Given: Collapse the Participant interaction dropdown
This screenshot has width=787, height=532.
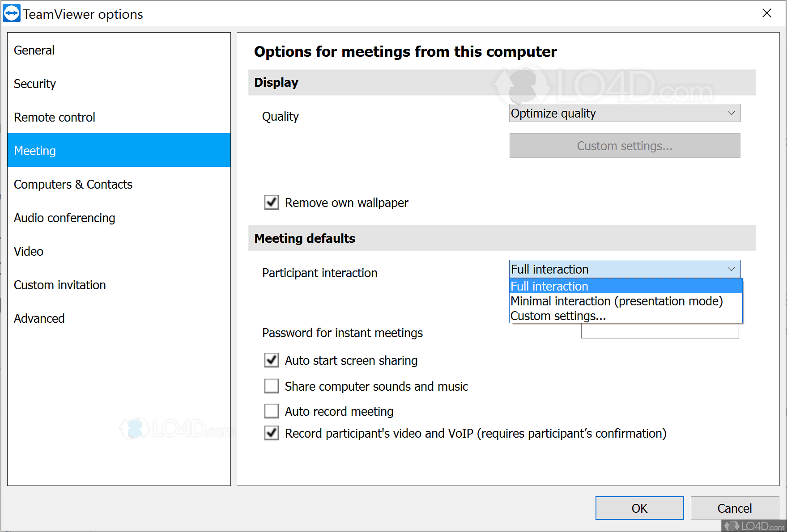Looking at the screenshot, I should (x=732, y=269).
